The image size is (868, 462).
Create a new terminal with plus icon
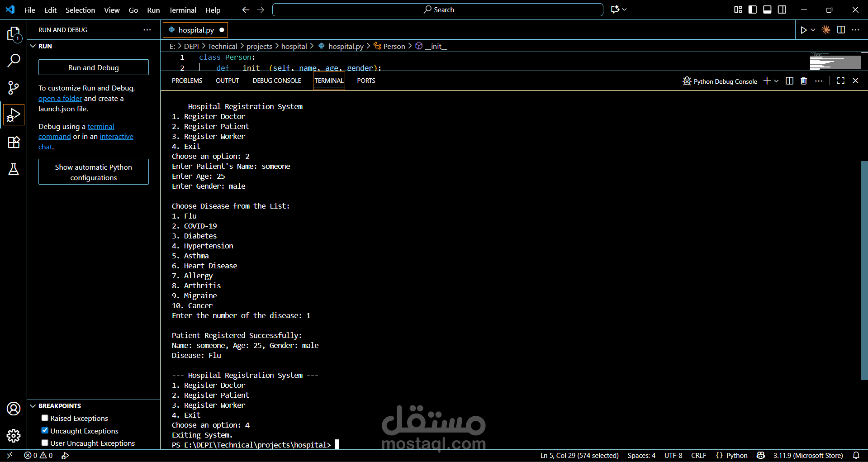[767, 81]
